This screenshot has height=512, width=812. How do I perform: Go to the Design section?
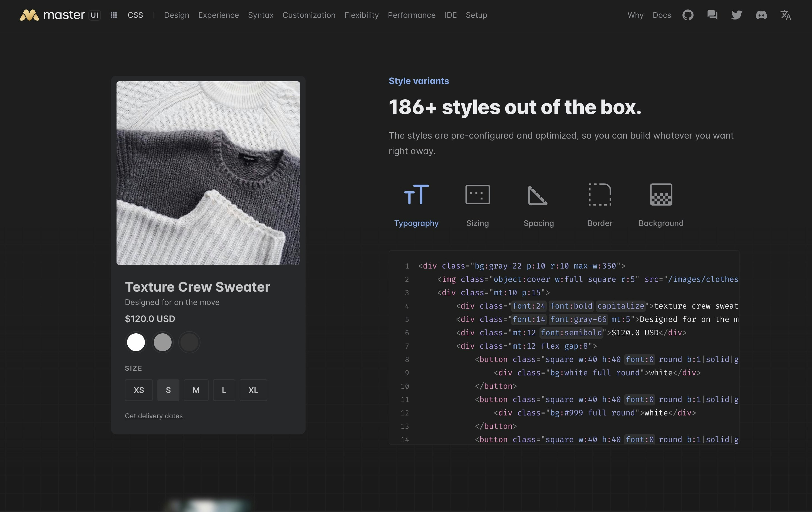(176, 15)
